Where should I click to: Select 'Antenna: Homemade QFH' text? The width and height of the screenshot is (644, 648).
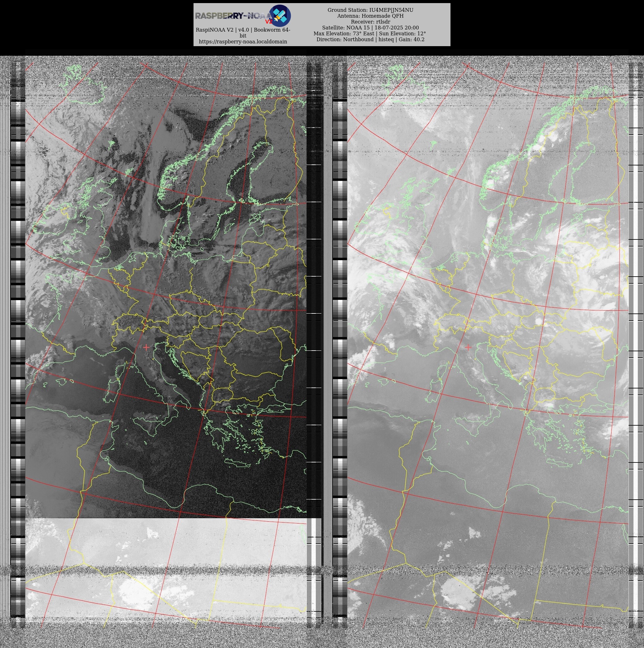(x=370, y=16)
